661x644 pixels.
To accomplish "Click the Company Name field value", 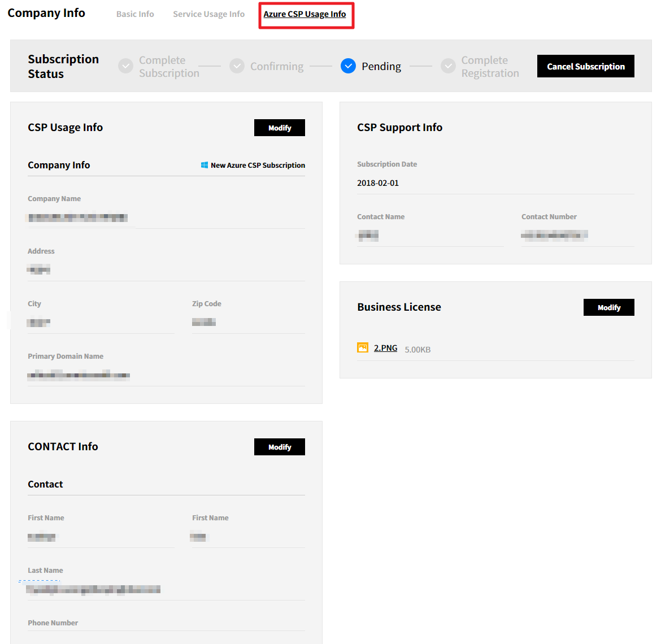I will coord(78,217).
